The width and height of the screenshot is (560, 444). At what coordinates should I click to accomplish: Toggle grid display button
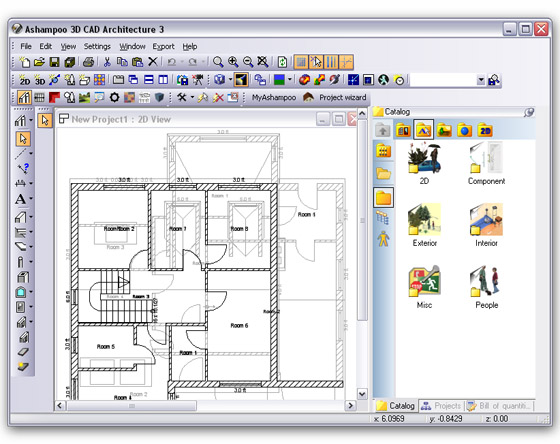pyautogui.click(x=301, y=62)
